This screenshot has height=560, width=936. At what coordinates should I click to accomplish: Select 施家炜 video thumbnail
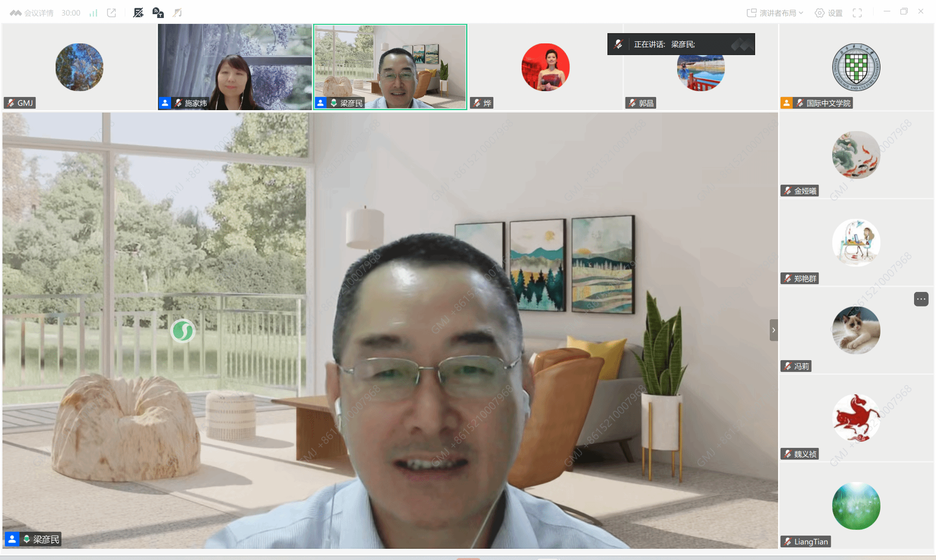pos(234,67)
